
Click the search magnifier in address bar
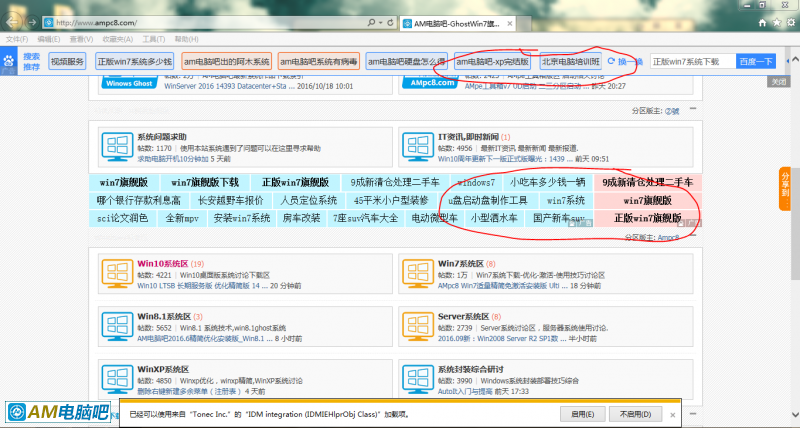click(x=372, y=22)
